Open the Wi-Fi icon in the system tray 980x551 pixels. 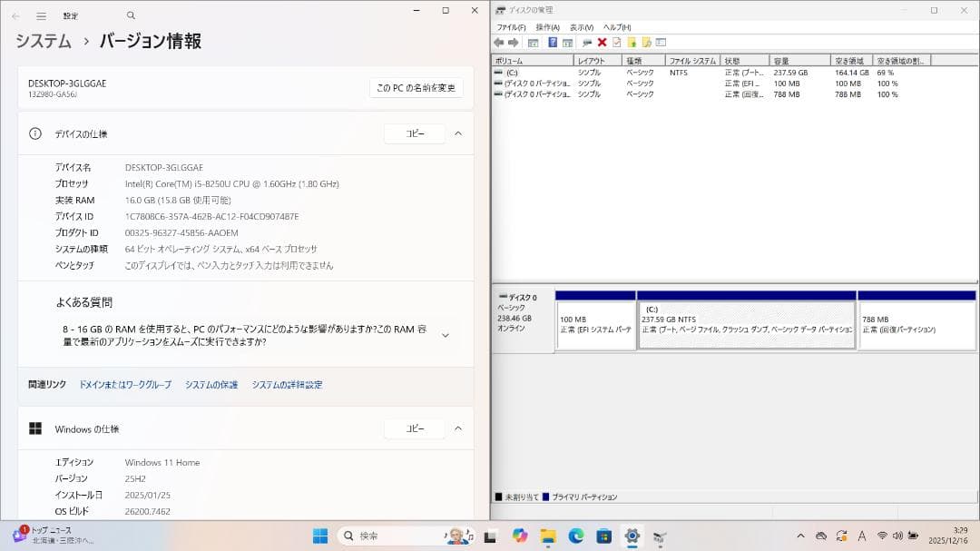(x=882, y=536)
